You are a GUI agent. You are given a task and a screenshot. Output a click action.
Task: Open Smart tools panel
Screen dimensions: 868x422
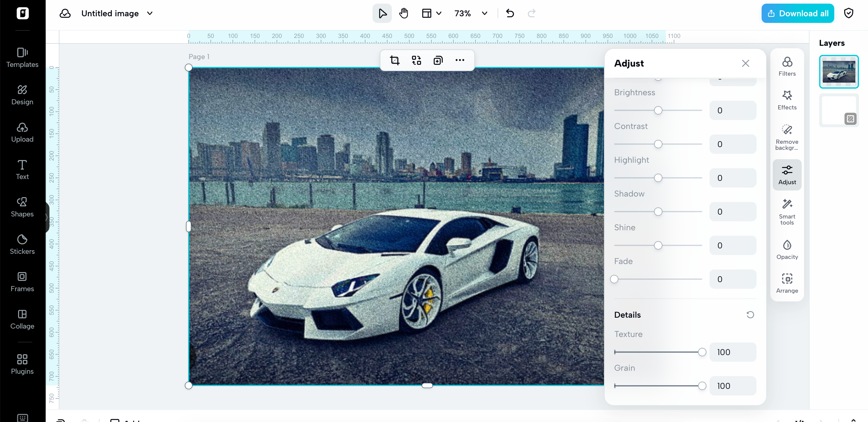point(787,212)
